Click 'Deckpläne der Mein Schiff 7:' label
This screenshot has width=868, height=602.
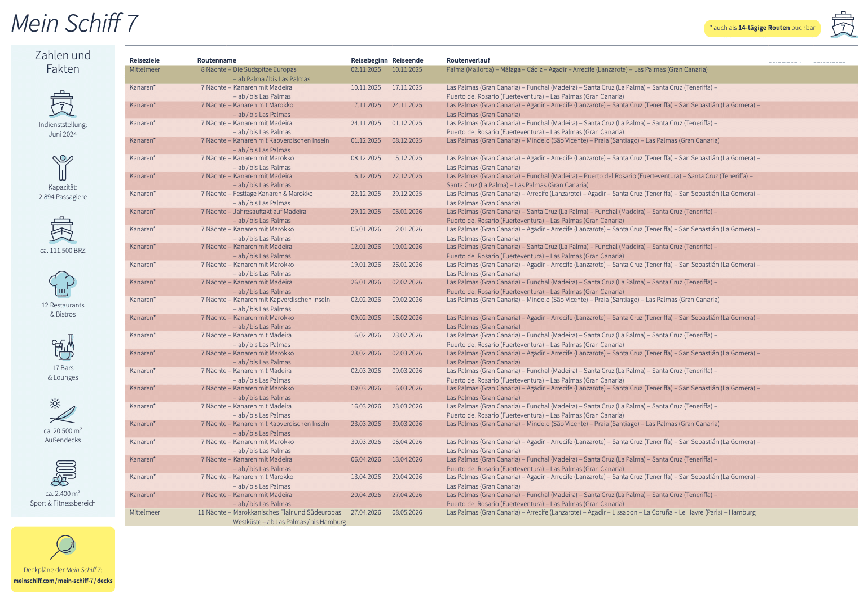coord(63,570)
